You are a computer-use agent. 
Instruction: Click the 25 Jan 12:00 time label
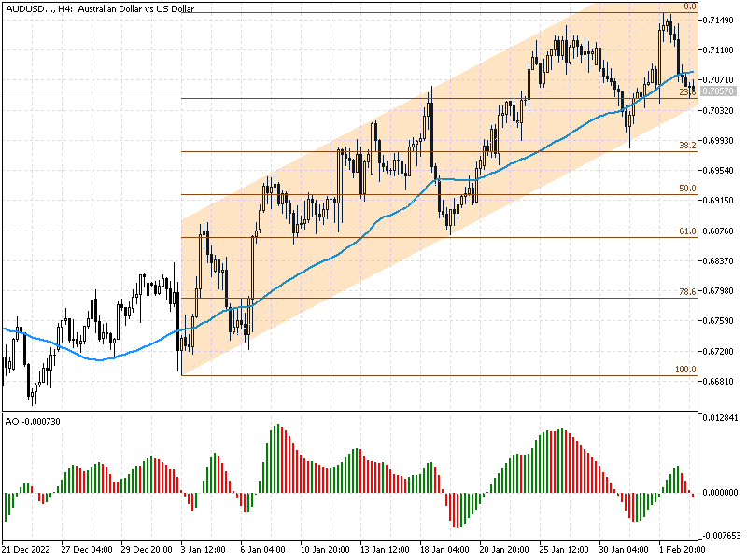click(x=564, y=550)
